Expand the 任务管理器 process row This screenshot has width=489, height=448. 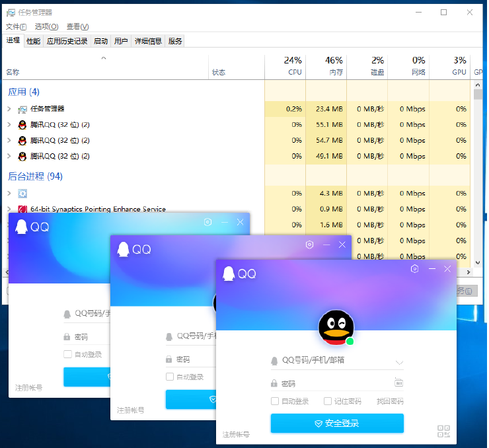pyautogui.click(x=9, y=109)
